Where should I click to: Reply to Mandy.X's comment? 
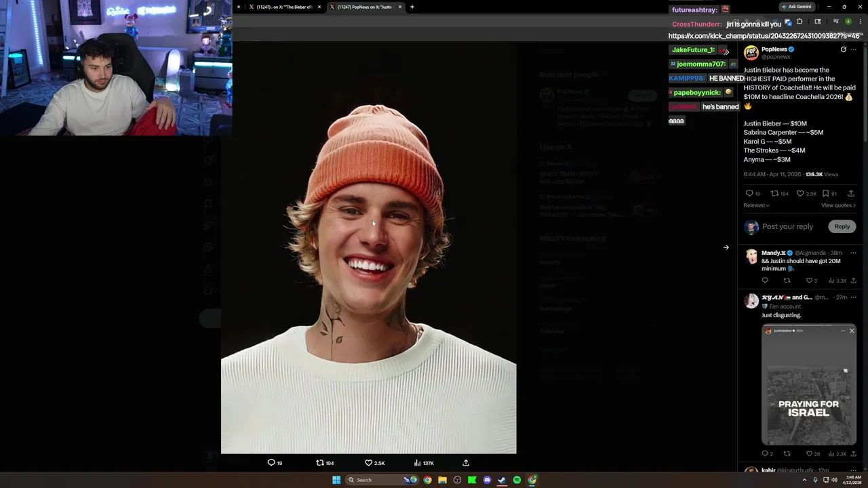point(765,281)
